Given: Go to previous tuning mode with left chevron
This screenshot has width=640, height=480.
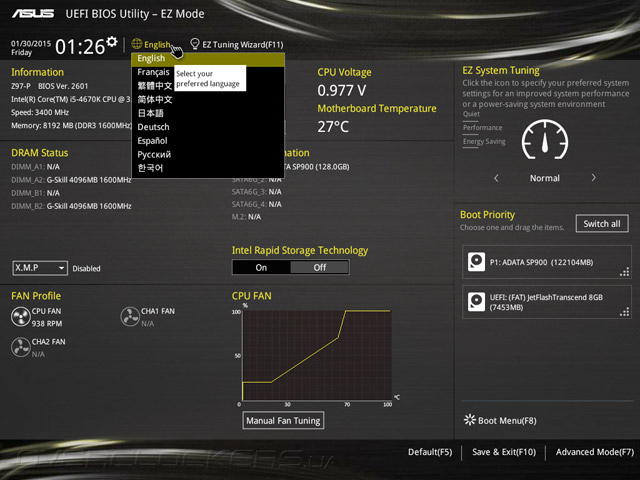Looking at the screenshot, I should click(x=496, y=178).
